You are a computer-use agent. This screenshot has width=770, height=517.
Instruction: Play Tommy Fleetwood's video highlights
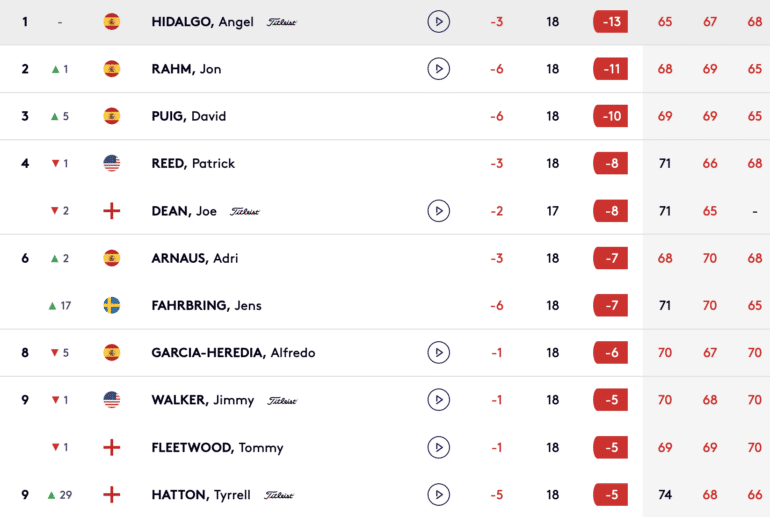pos(439,447)
